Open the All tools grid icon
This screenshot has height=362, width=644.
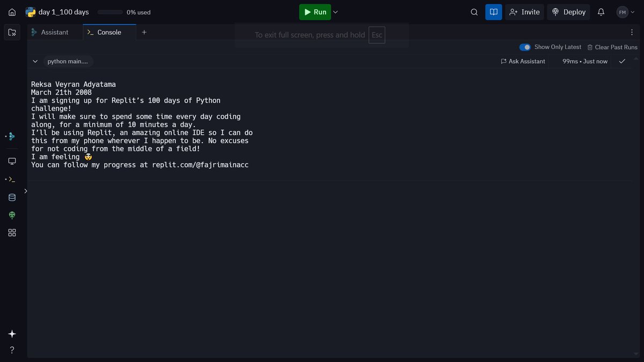12,233
